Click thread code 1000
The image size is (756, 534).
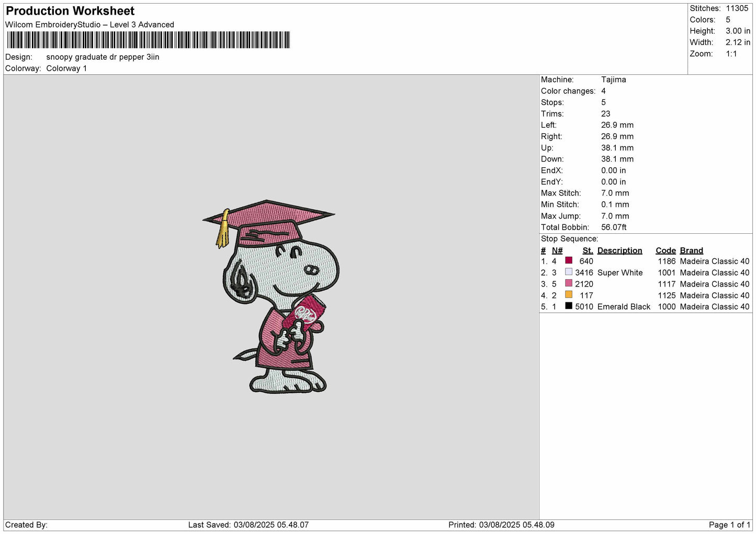667,307
